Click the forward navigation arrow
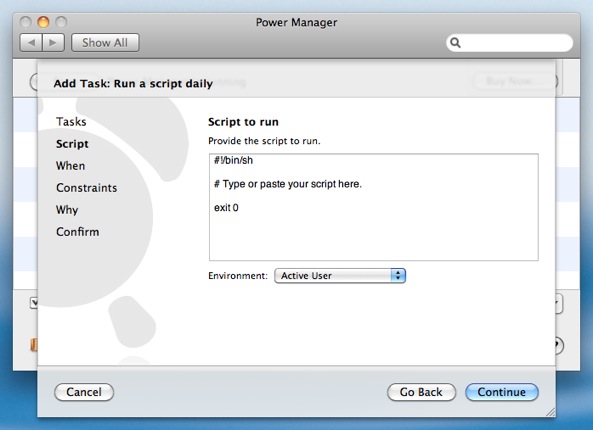The image size is (593, 430). pos(53,42)
